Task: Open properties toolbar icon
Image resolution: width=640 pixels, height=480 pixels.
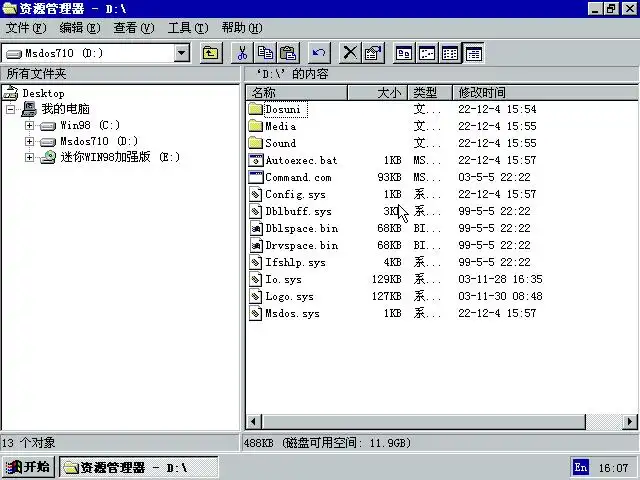Action: 373,53
